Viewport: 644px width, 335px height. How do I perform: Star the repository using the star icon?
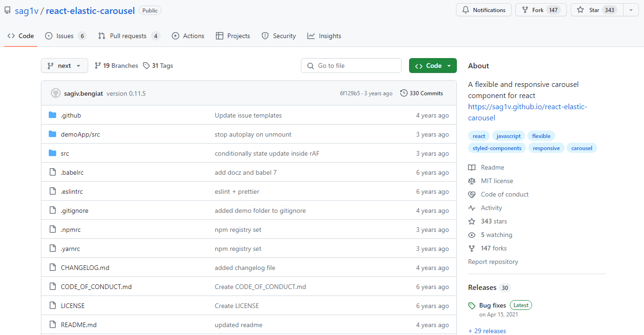pyautogui.click(x=581, y=10)
